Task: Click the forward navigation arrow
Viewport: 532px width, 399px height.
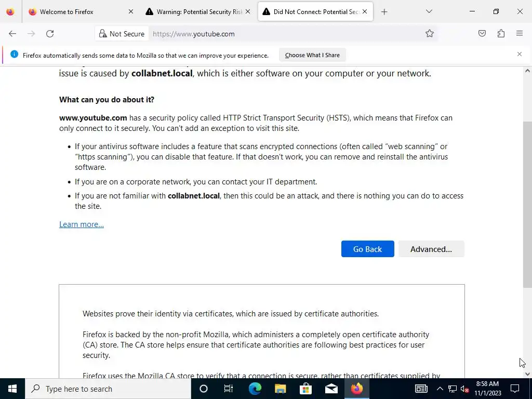Action: pyautogui.click(x=31, y=34)
